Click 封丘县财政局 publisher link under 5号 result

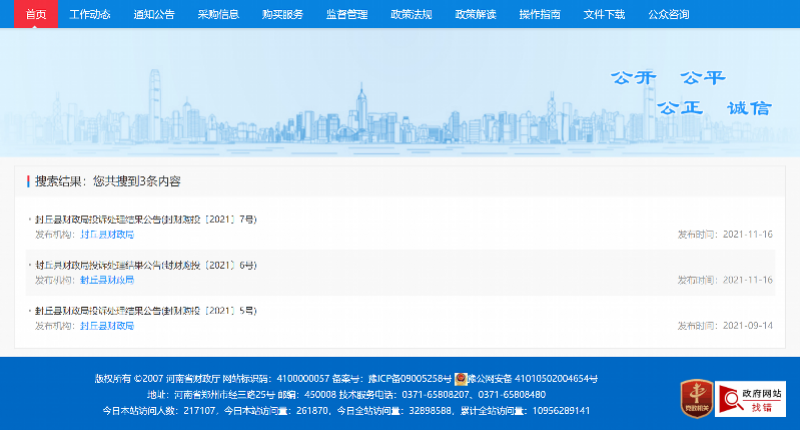[107, 326]
